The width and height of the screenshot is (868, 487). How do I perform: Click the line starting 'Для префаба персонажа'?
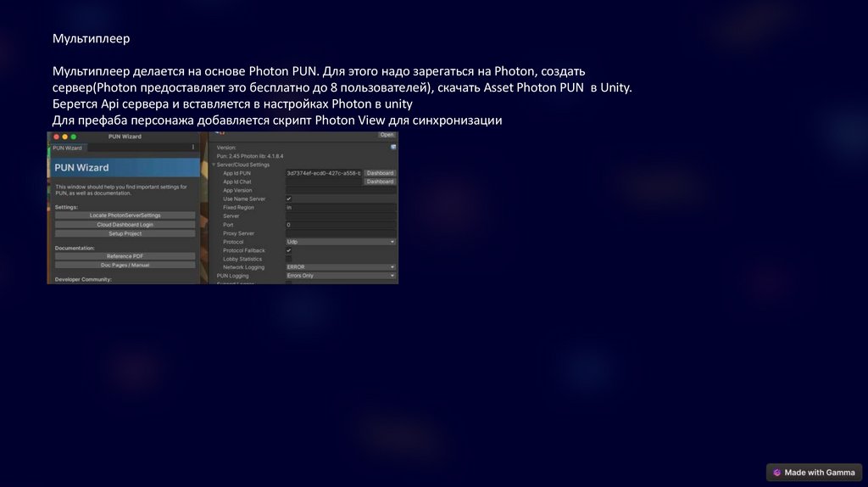click(x=277, y=120)
